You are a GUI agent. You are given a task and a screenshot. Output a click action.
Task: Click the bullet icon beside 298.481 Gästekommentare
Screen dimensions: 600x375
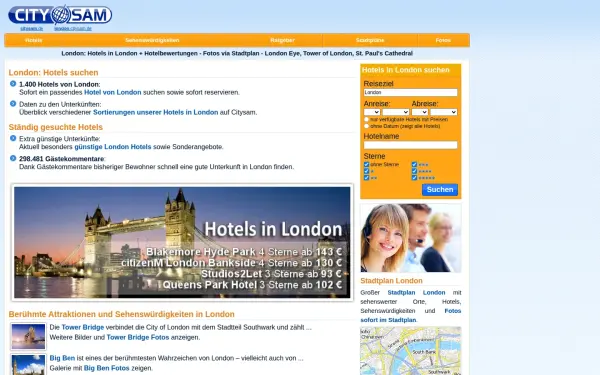click(x=13, y=158)
